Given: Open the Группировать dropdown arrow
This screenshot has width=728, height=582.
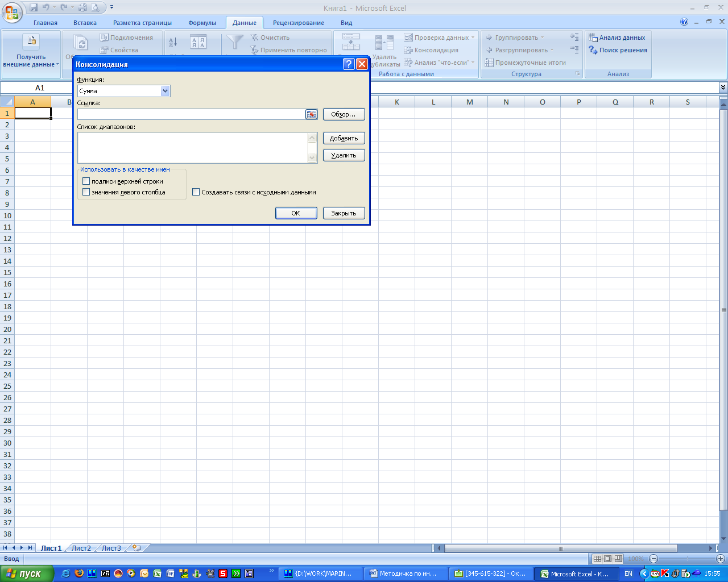Looking at the screenshot, I should [542, 38].
